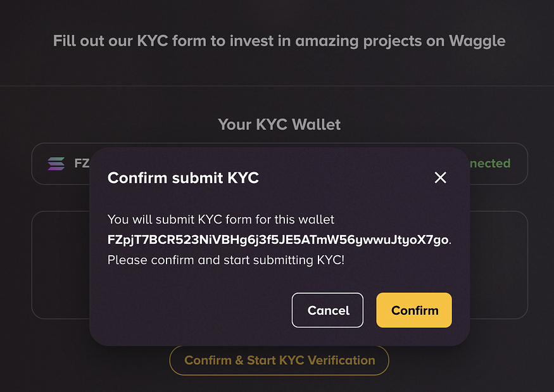
Task: Cancel the KYC submission
Action: pyautogui.click(x=327, y=310)
